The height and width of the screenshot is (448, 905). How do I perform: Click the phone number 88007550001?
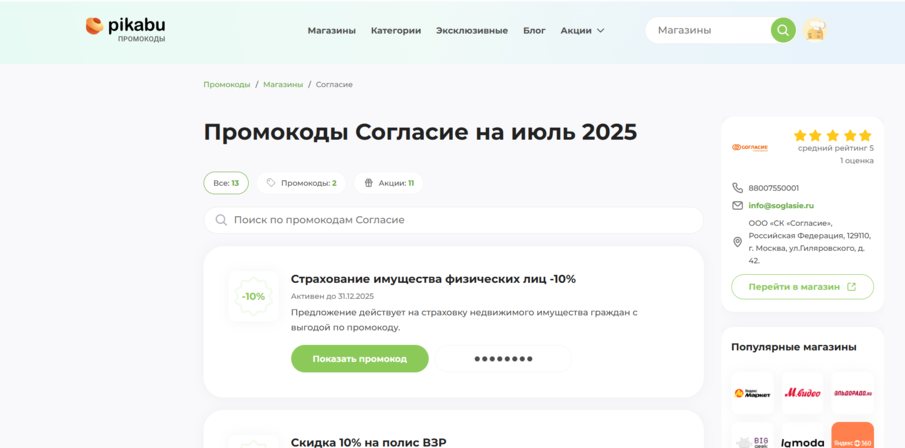773,188
